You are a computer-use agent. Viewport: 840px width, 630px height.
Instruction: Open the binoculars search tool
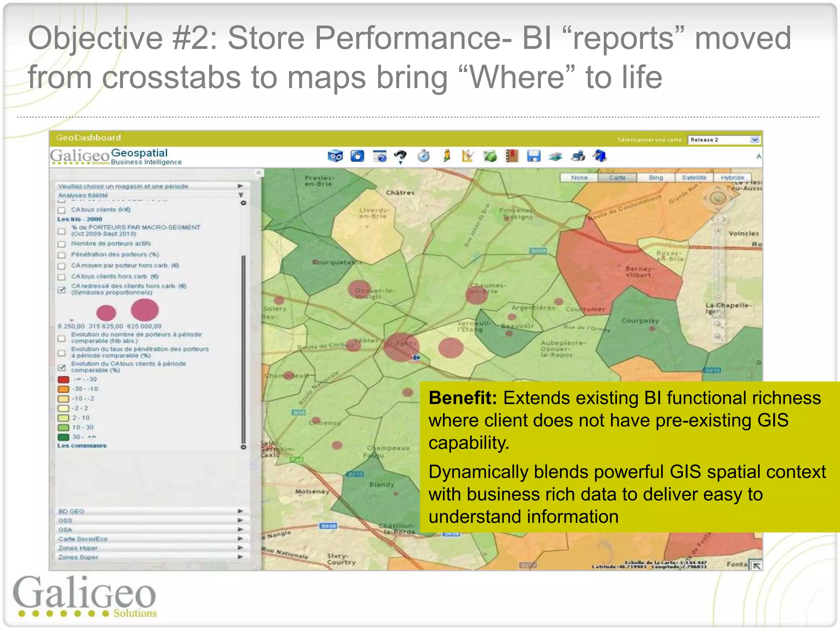[400, 156]
